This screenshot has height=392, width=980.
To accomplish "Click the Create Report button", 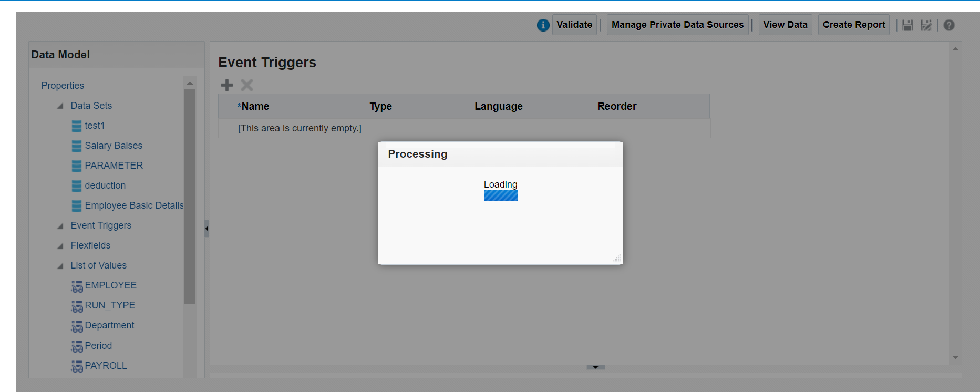I will point(854,25).
